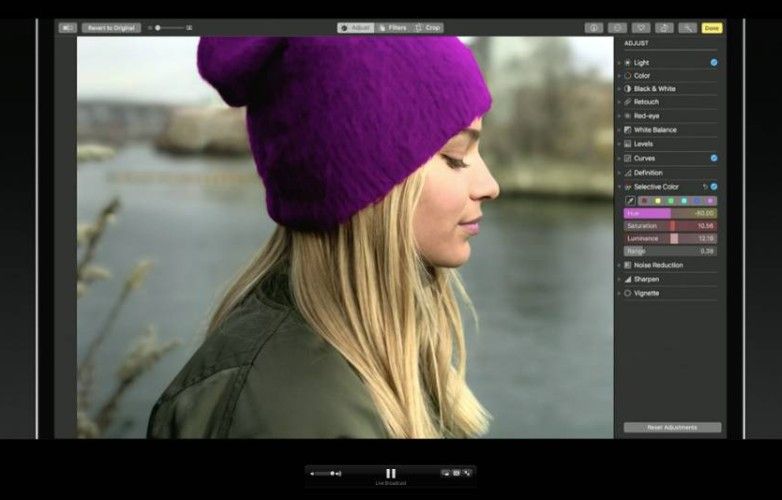The image size is (782, 500).
Task: Select the green selective color swatch
Action: point(671,201)
